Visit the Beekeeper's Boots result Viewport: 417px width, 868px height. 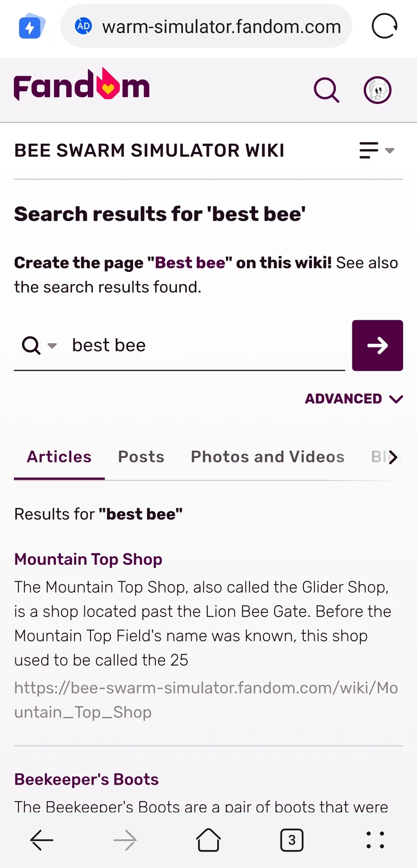(86, 779)
